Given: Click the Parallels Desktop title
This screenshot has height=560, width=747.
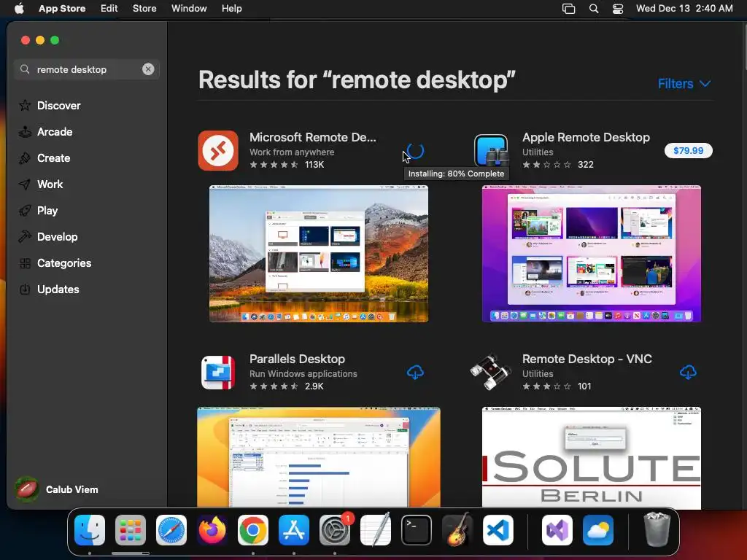Looking at the screenshot, I should 298,359.
